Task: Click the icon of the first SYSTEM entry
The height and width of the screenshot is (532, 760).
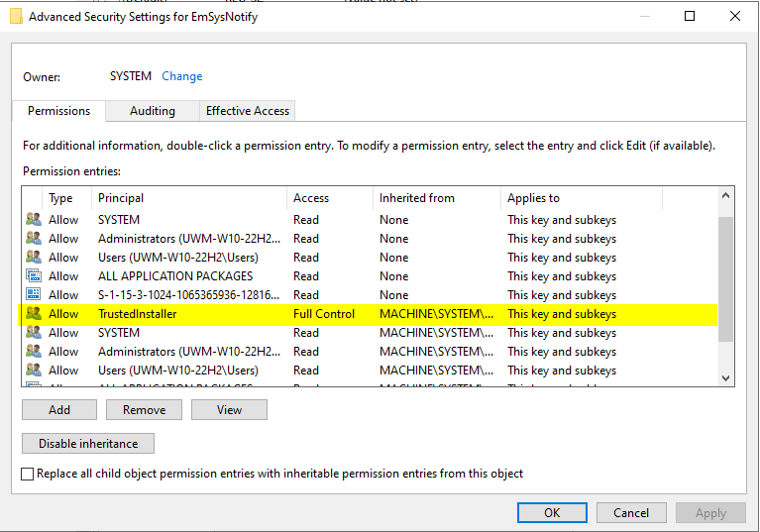Action: [x=34, y=220]
